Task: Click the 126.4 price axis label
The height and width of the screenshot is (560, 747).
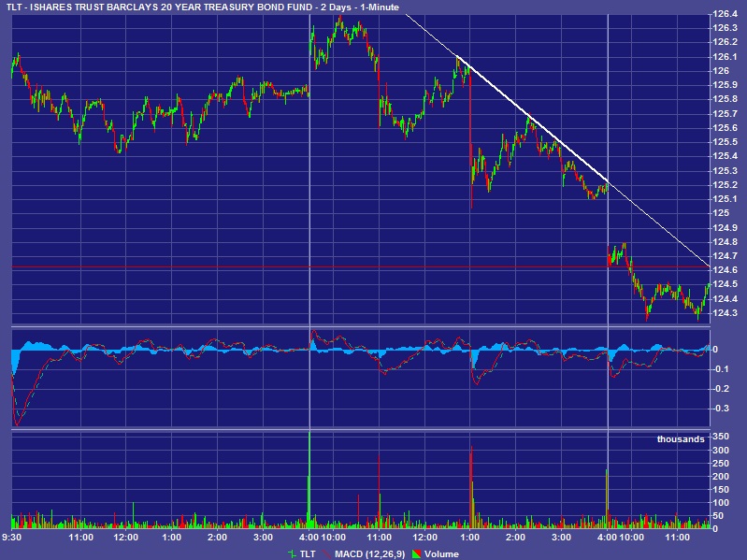Action: click(725, 14)
